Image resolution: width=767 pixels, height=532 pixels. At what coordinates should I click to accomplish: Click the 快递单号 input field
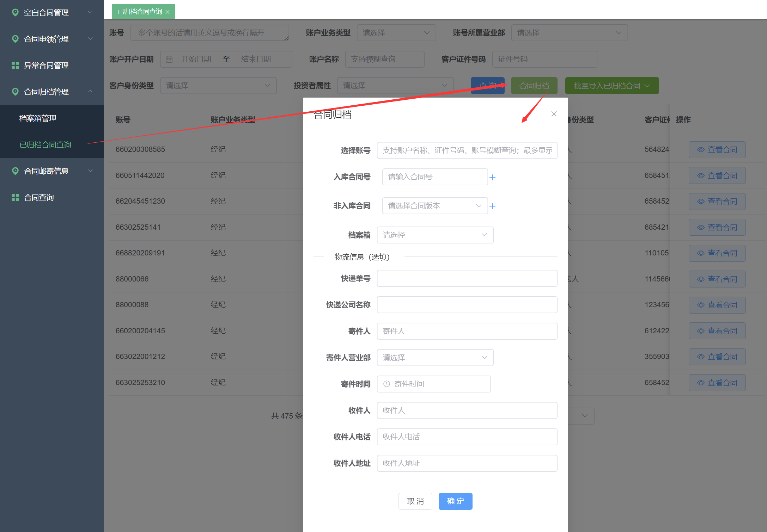pyautogui.click(x=467, y=278)
